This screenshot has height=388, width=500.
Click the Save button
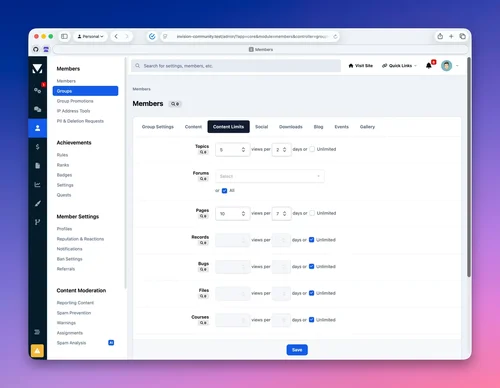[297, 350]
